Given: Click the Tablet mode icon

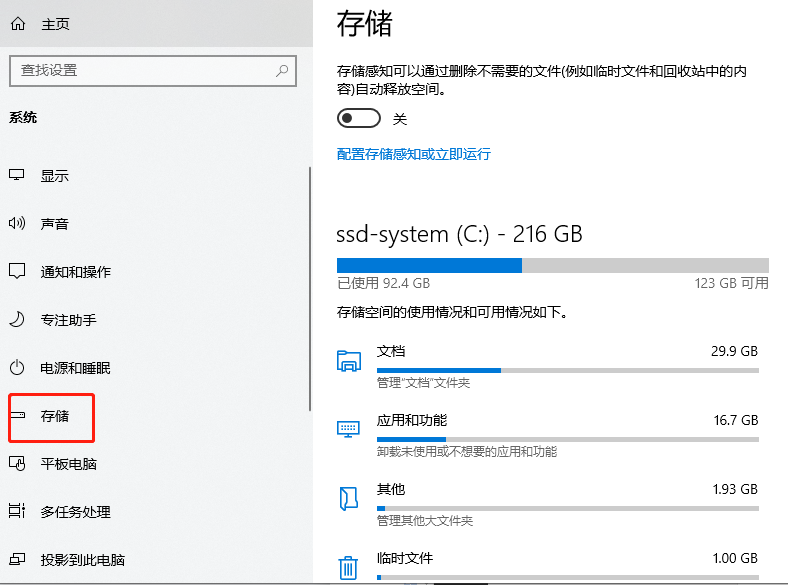Looking at the screenshot, I should 17,464.
